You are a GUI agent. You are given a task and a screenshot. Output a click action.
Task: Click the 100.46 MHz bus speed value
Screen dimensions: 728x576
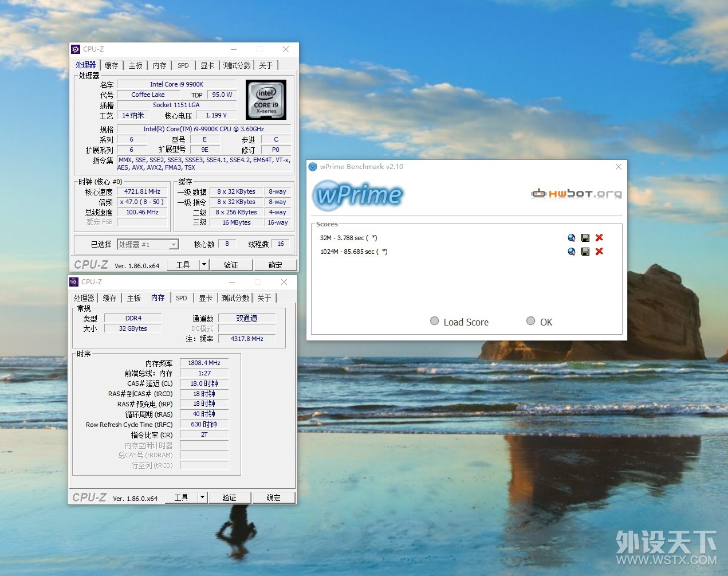(x=142, y=213)
